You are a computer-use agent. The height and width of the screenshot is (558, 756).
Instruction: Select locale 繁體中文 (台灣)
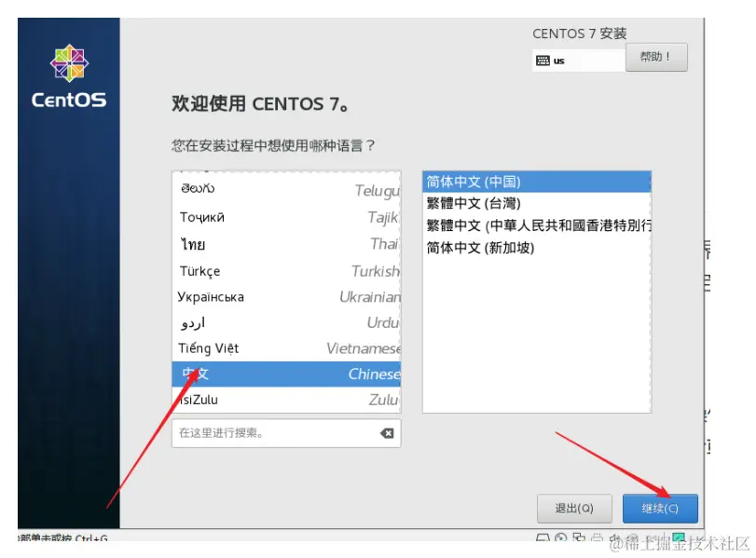(537, 203)
